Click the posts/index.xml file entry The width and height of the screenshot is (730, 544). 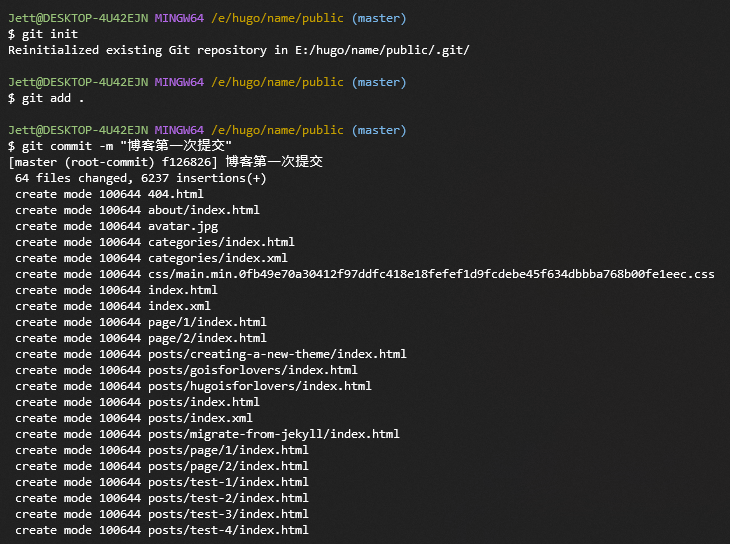[x=199, y=418]
